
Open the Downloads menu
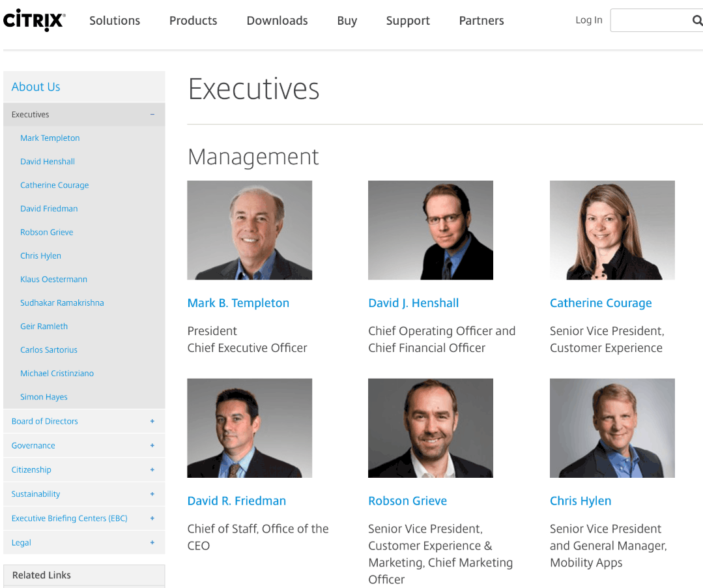[x=277, y=20]
